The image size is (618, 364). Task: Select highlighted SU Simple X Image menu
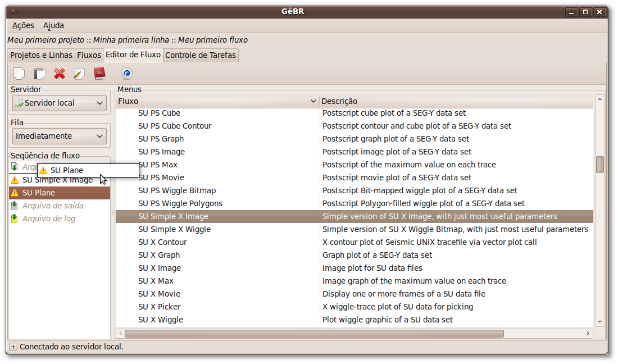click(x=355, y=216)
